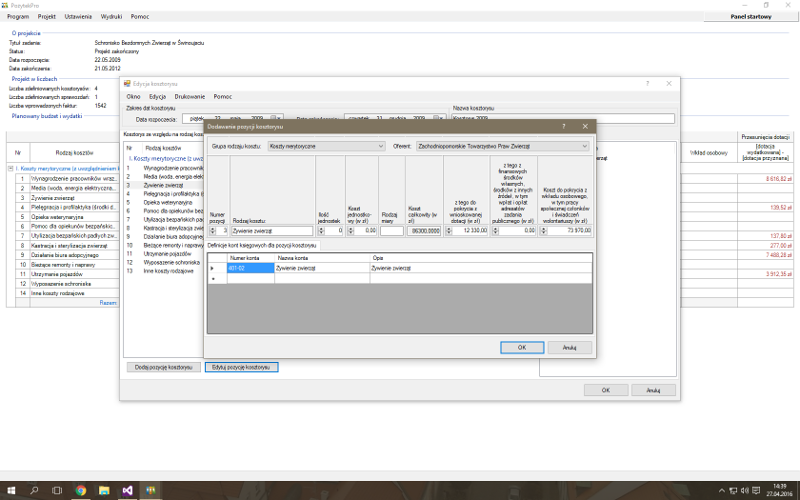Open the Drukowanie menu

(189, 96)
